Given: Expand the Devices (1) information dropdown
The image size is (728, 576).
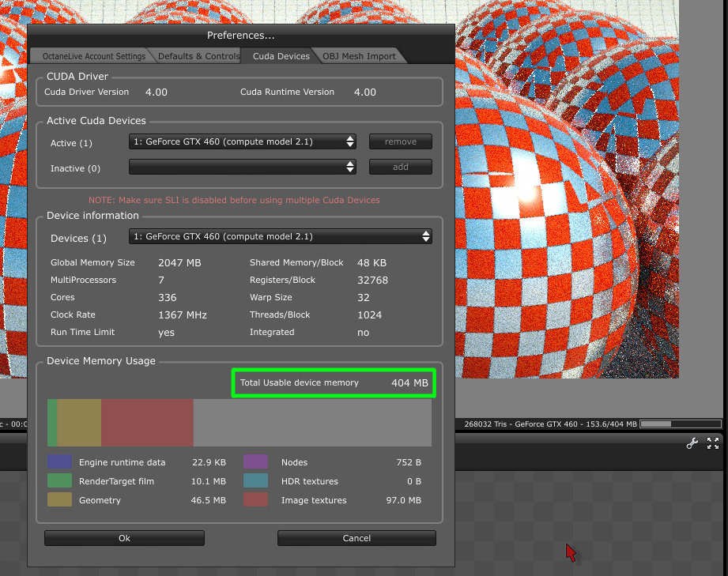Looking at the screenshot, I should pos(281,236).
